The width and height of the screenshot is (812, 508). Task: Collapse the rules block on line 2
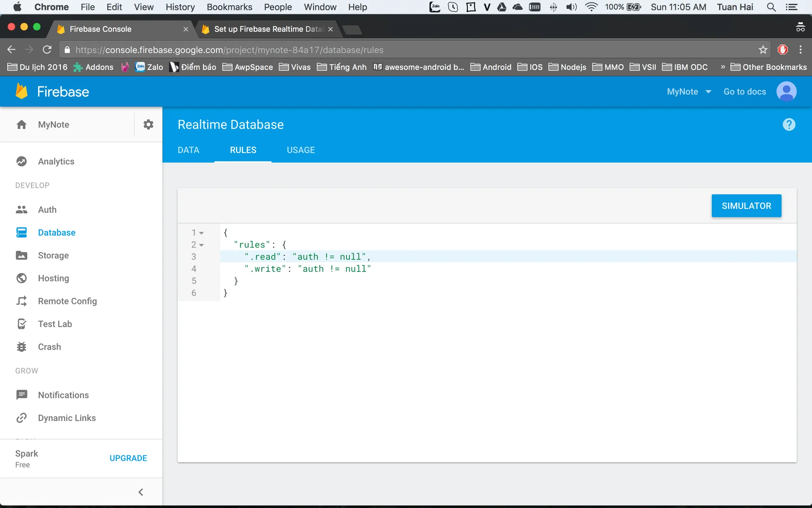(x=201, y=245)
